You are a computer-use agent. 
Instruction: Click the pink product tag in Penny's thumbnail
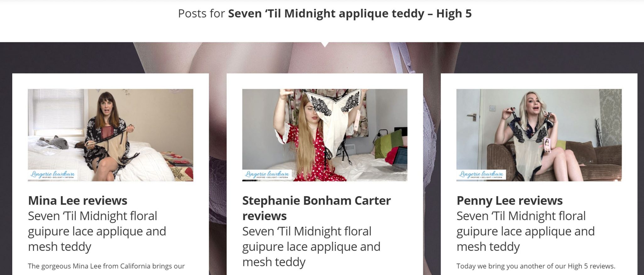coord(548,145)
